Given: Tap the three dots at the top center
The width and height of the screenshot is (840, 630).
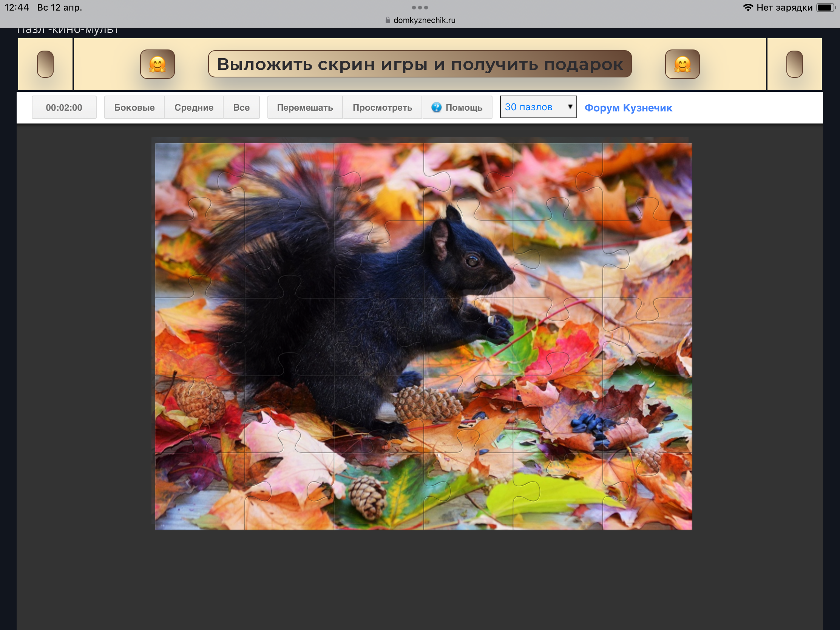Looking at the screenshot, I should point(420,8).
